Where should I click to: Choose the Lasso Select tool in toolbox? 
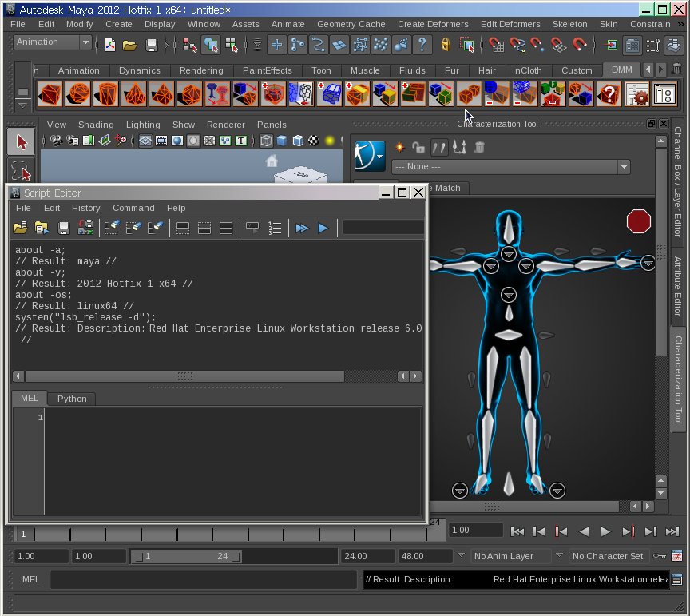pyautogui.click(x=21, y=171)
